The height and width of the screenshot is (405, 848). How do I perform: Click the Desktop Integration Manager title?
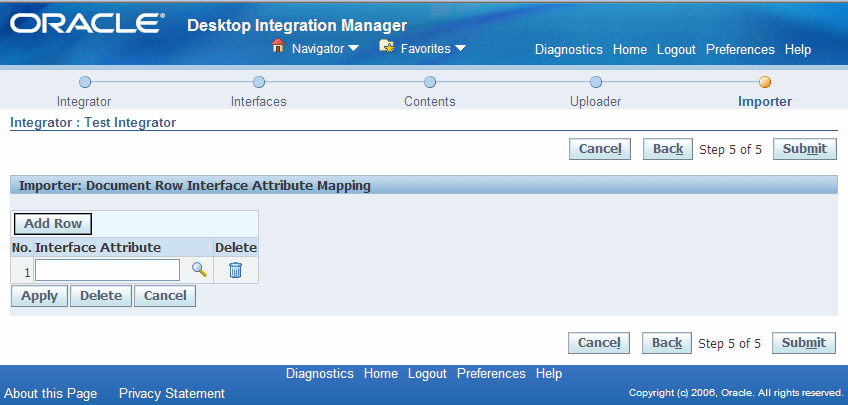[297, 25]
